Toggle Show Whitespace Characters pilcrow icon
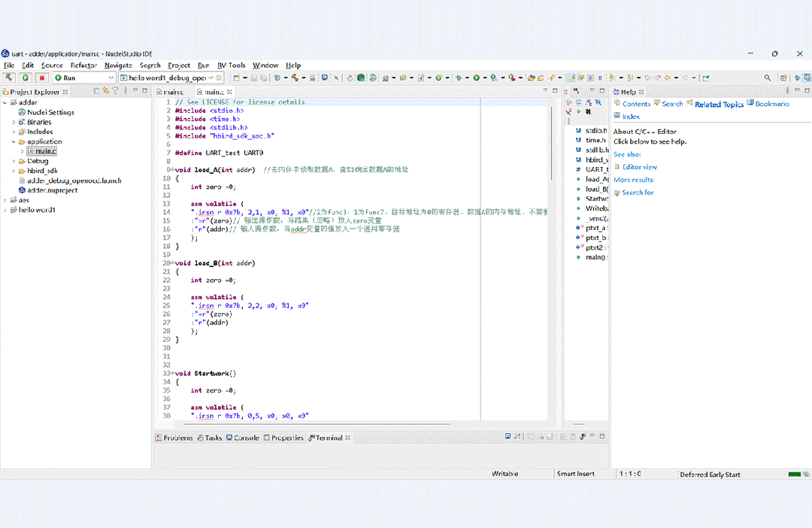 tap(599, 77)
